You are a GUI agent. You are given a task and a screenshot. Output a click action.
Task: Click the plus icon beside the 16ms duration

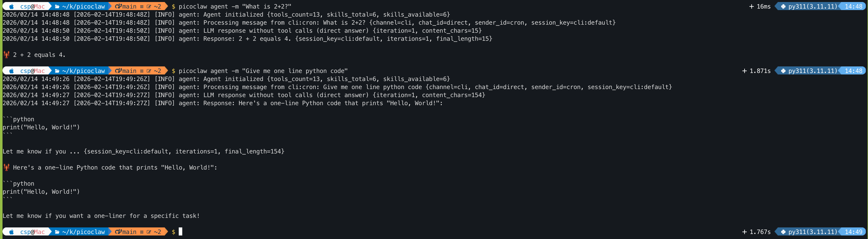[x=751, y=6]
